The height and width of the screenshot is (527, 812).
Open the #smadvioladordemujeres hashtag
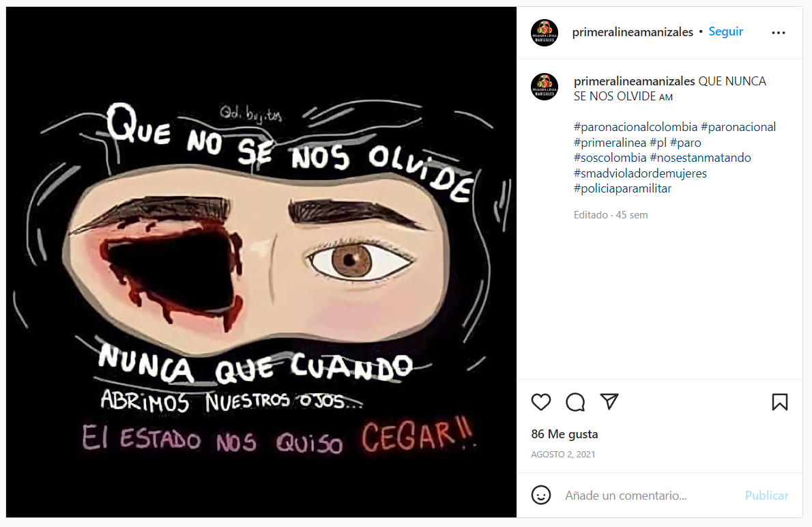point(640,173)
